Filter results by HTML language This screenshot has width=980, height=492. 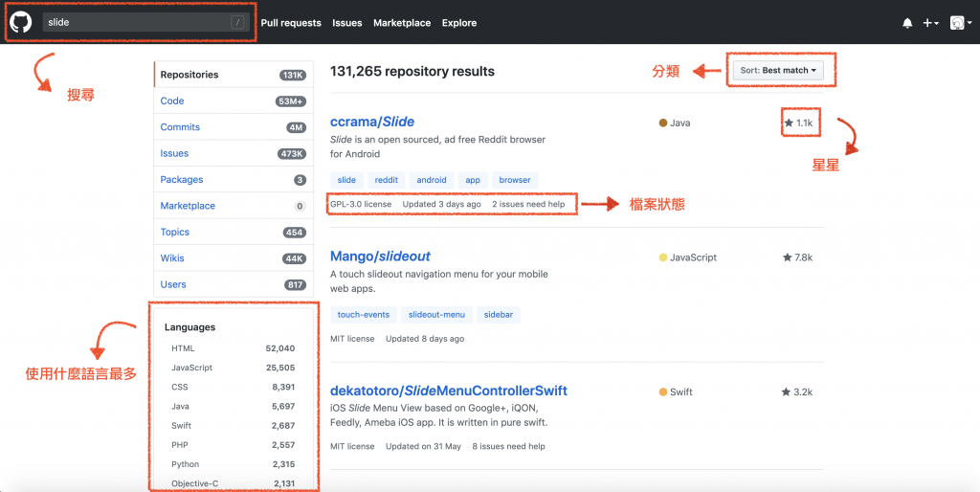pyautogui.click(x=234, y=348)
